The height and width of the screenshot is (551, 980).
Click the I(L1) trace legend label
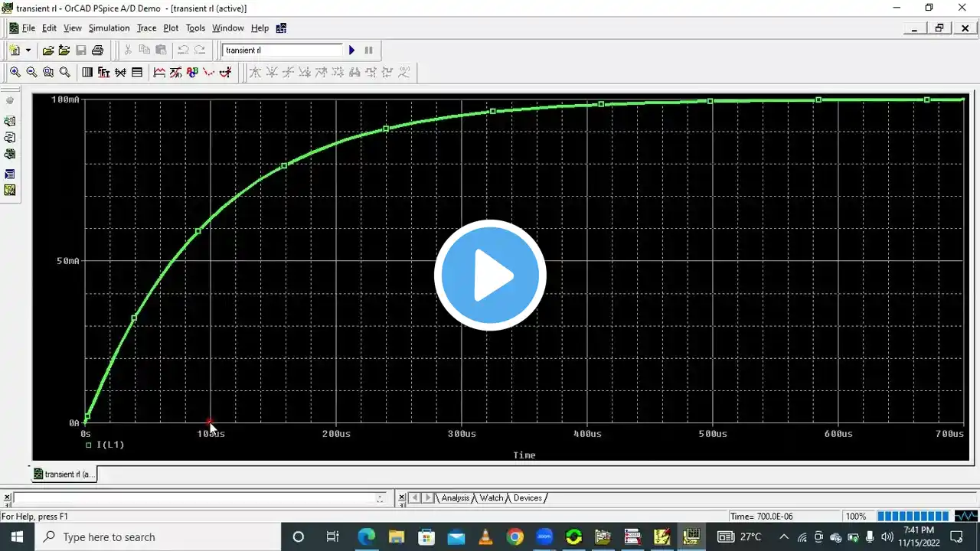point(110,445)
